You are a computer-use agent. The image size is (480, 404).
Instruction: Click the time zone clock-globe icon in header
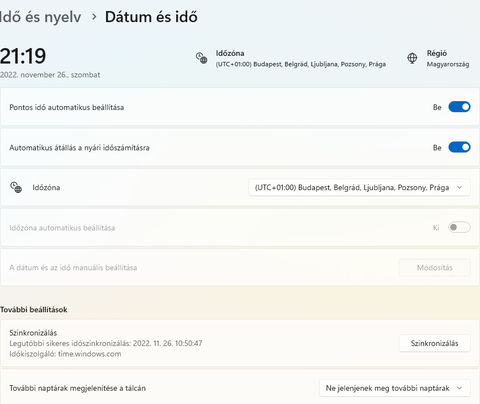click(201, 58)
